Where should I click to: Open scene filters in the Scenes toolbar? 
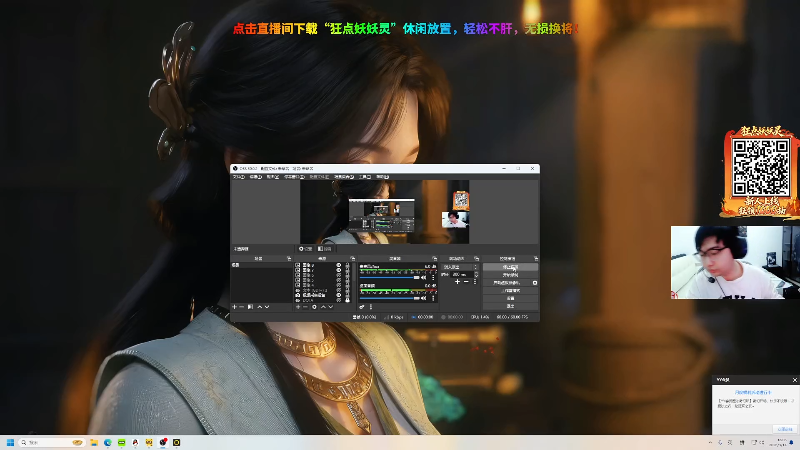pyautogui.click(x=251, y=307)
